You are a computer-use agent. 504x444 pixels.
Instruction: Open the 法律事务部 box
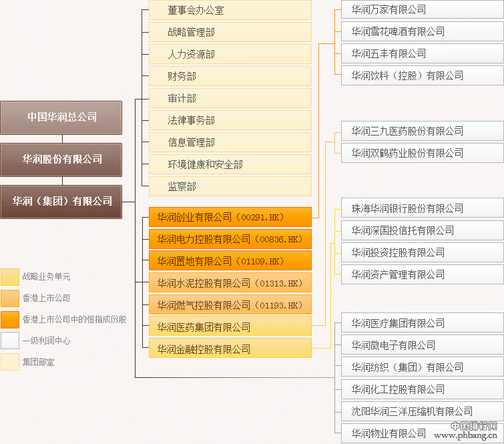[x=230, y=120]
